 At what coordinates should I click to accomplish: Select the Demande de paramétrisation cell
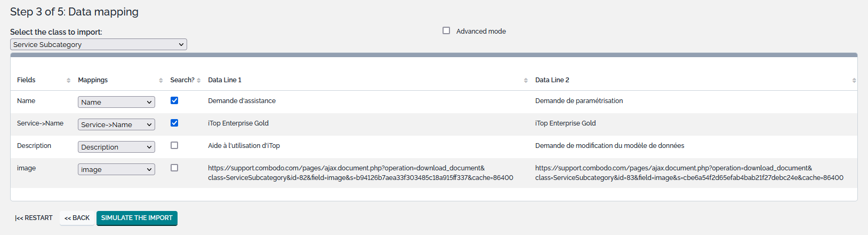(x=578, y=101)
